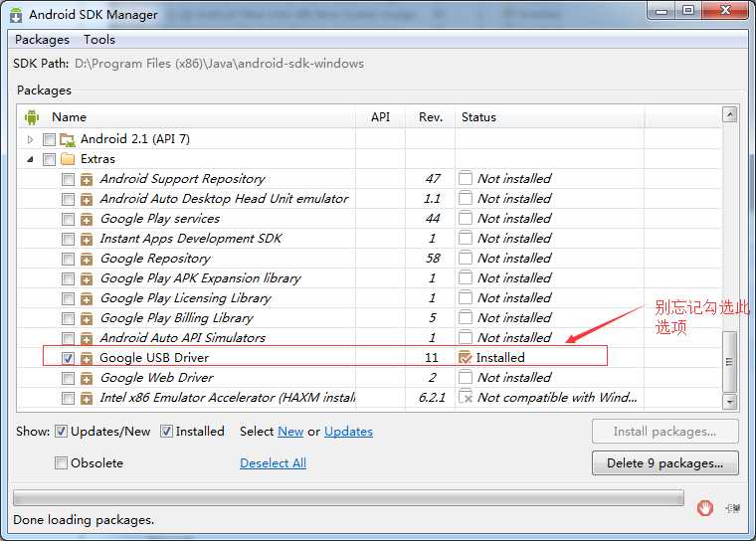Click Not installed status icon for Google Play services
Screen dimensions: 756x541
point(466,218)
